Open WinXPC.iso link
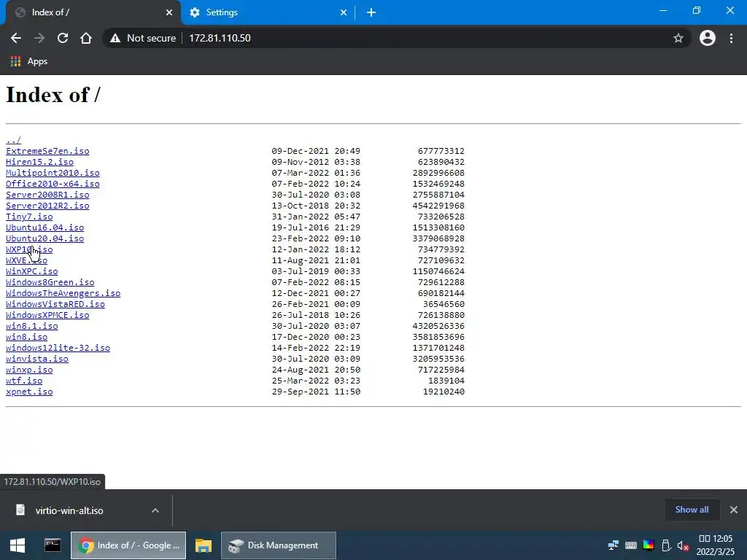 pyautogui.click(x=32, y=271)
